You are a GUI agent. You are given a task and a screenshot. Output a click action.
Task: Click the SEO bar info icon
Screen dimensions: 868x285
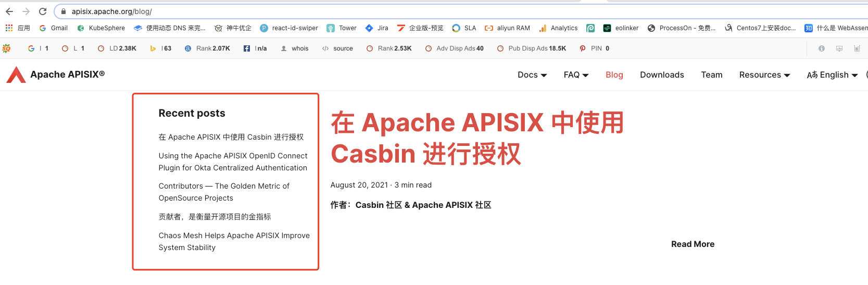coord(822,48)
